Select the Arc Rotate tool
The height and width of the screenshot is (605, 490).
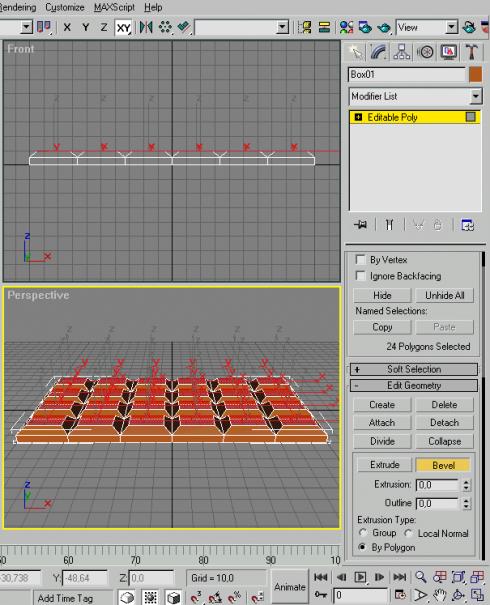coord(458,595)
